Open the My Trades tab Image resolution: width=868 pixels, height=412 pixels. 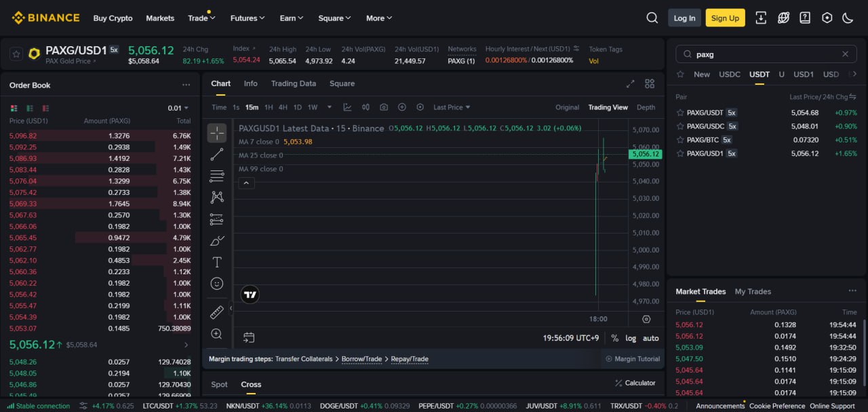coord(753,291)
